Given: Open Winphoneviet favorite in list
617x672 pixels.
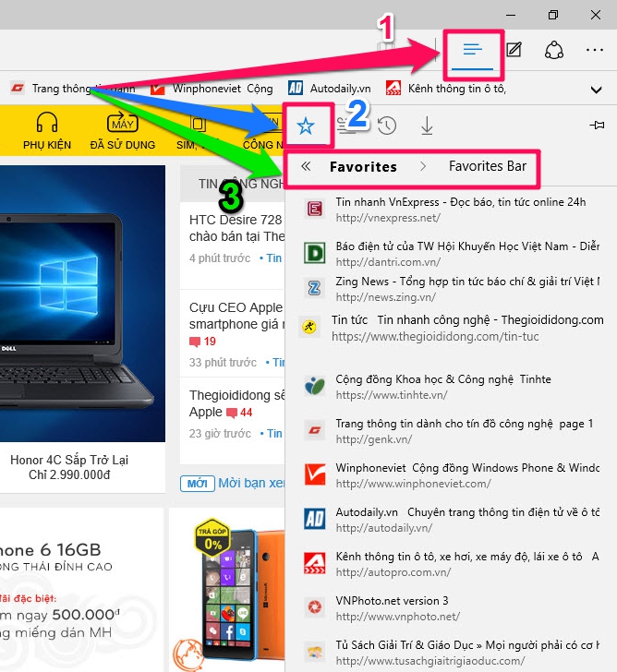Looking at the screenshot, I should tap(450, 475).
